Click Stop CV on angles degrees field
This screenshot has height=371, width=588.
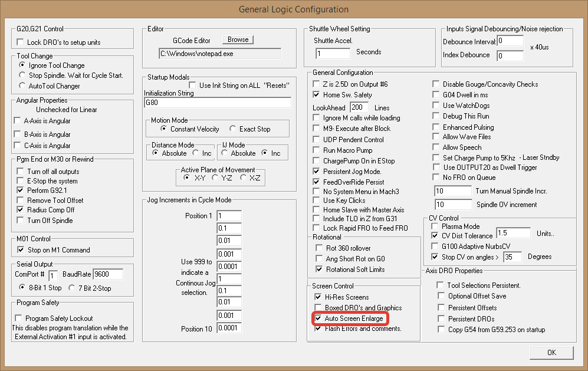(513, 257)
